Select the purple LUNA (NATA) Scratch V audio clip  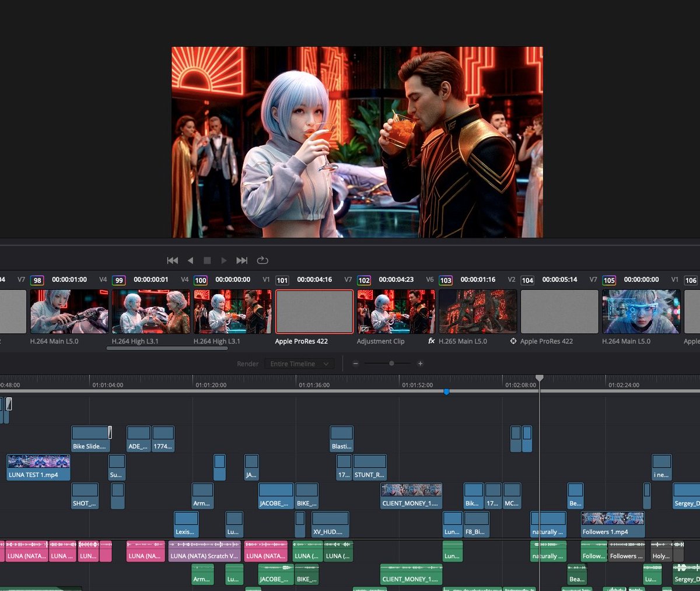point(204,551)
